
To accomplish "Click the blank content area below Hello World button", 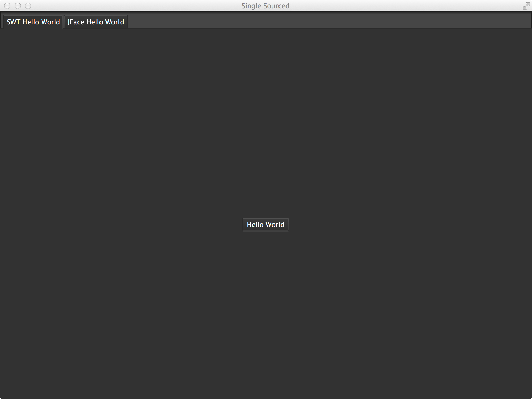I will (x=265, y=312).
